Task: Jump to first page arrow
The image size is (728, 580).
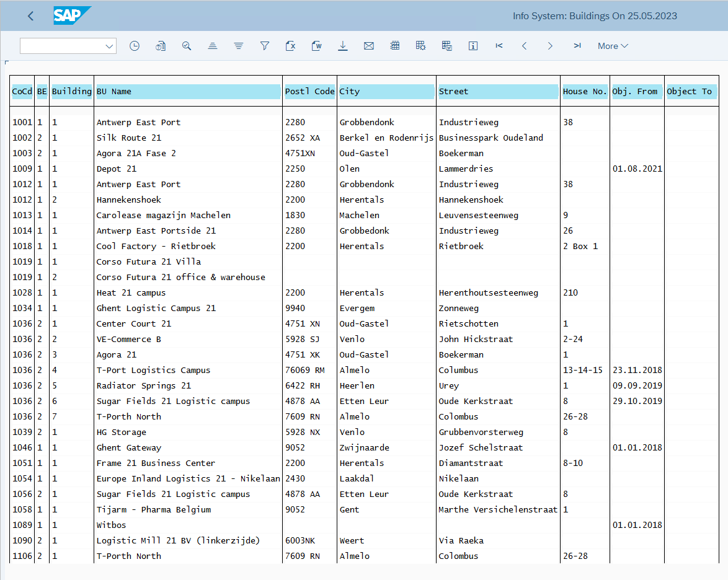Action: pos(499,46)
